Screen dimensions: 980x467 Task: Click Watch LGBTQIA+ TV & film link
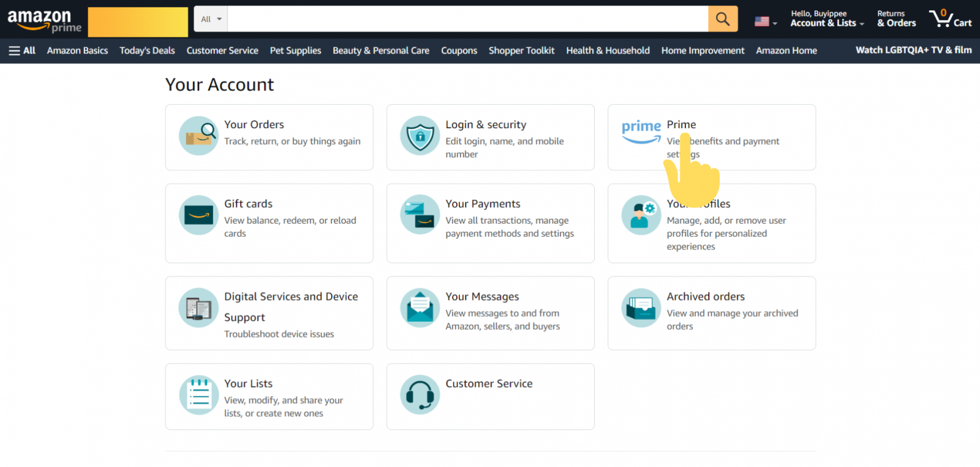pyautogui.click(x=913, y=50)
